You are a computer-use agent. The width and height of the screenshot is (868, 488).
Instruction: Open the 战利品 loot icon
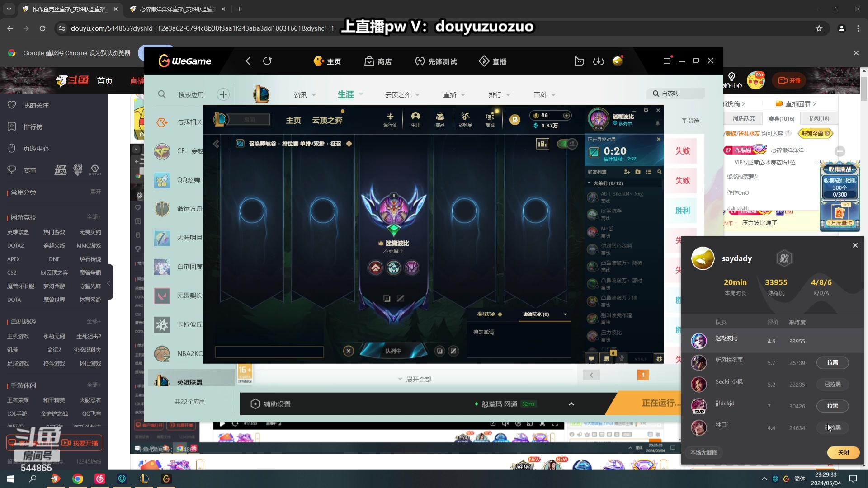(465, 119)
